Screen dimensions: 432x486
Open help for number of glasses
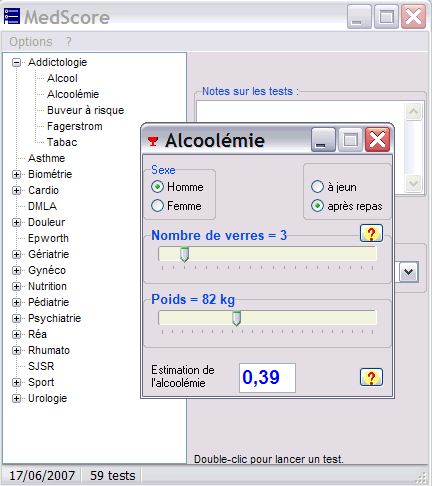coord(371,233)
